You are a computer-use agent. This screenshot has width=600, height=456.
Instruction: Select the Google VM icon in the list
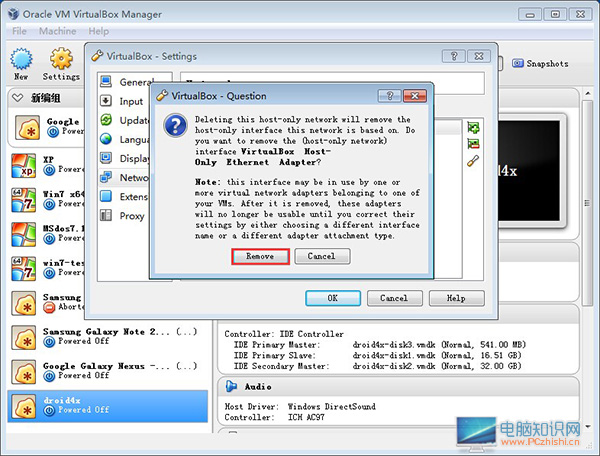tap(27, 127)
